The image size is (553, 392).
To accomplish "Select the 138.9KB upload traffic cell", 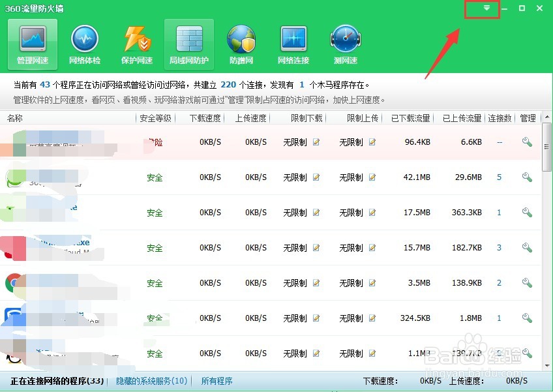I will tap(467, 283).
